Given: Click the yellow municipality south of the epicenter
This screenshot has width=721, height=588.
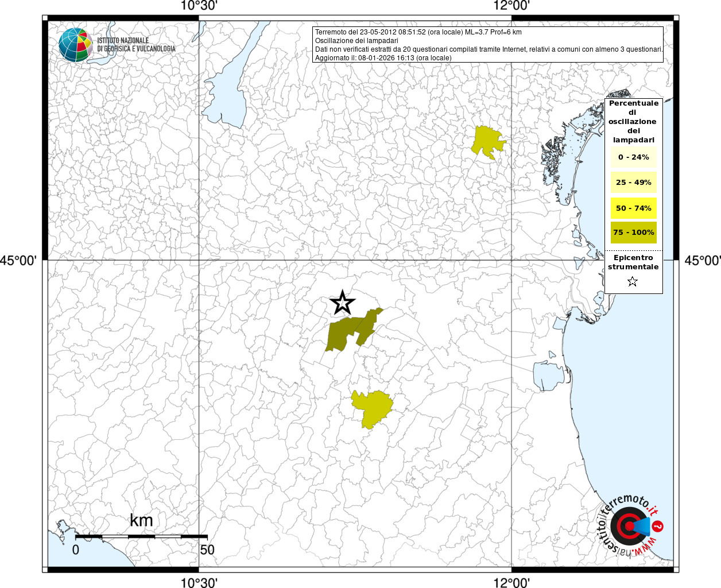Looking at the screenshot, I should pos(372,408).
